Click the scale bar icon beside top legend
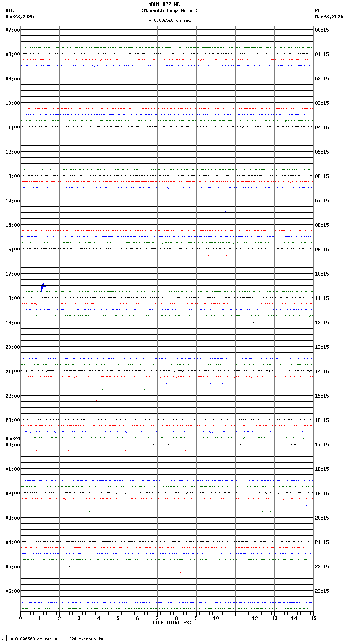 (x=145, y=19)
